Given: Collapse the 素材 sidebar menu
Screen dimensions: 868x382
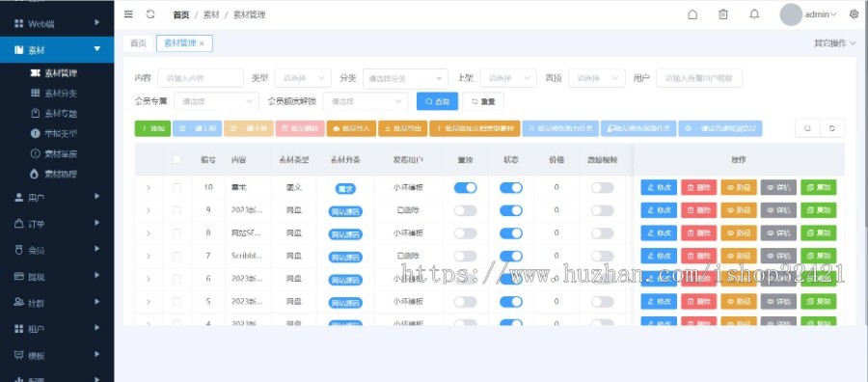Looking at the screenshot, I should tap(57, 50).
